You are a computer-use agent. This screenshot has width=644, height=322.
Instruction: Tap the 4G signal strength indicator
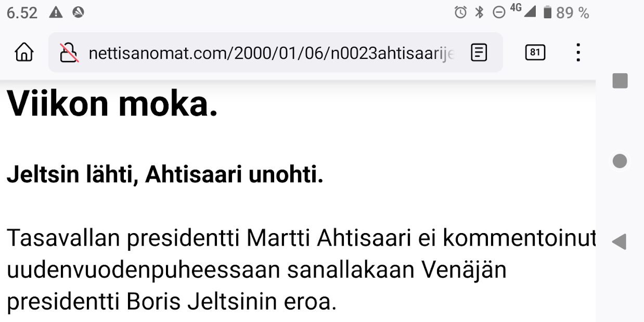tap(523, 11)
